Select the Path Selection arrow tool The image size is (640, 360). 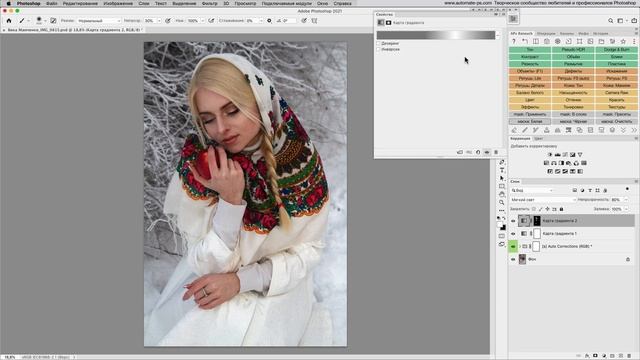pyautogui.click(x=502, y=178)
